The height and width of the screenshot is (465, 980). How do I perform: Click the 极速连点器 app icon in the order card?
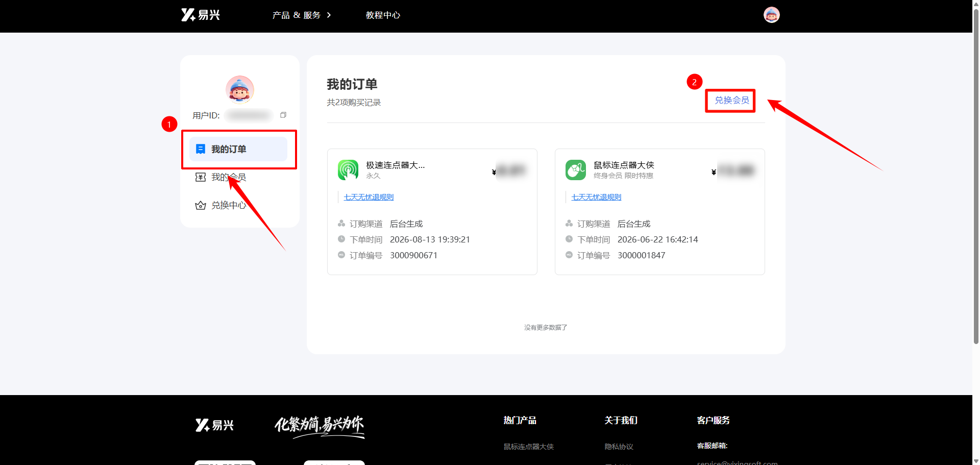coord(348,170)
